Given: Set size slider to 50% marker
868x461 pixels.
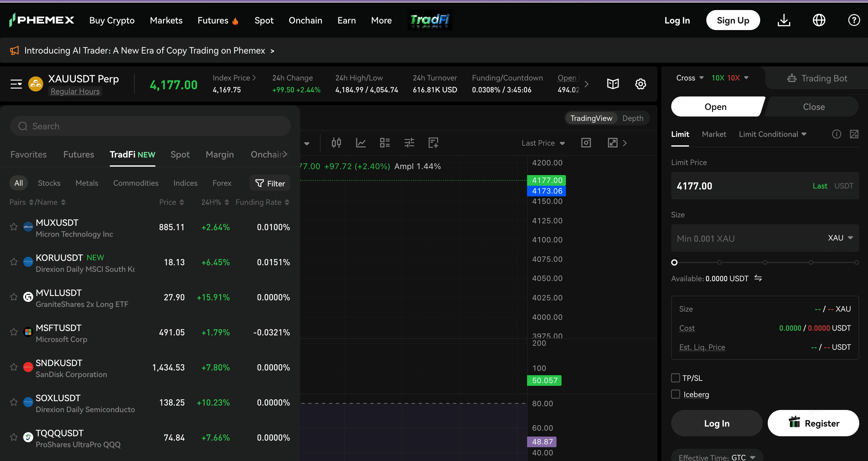Looking at the screenshot, I should point(765,262).
